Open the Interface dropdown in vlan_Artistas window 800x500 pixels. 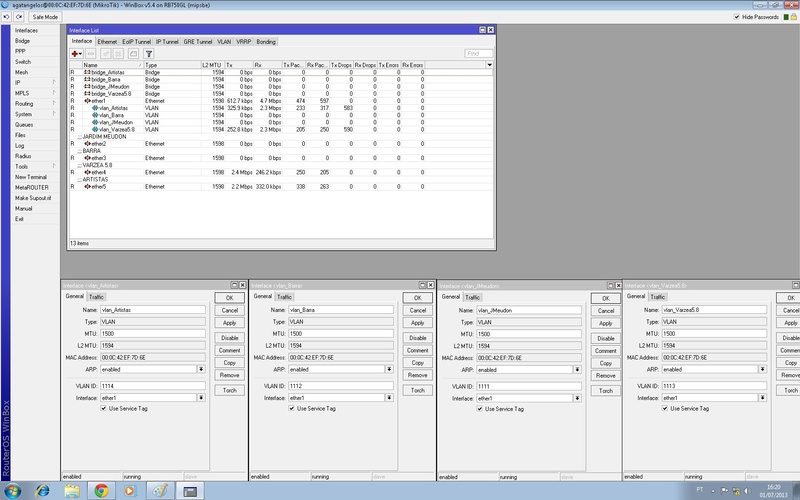[x=202, y=398]
